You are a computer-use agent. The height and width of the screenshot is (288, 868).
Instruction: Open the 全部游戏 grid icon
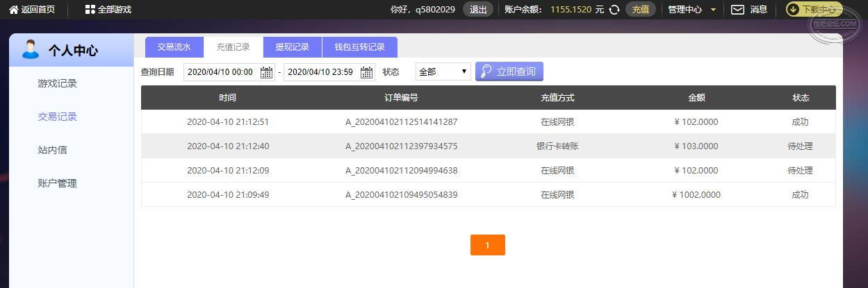90,10
